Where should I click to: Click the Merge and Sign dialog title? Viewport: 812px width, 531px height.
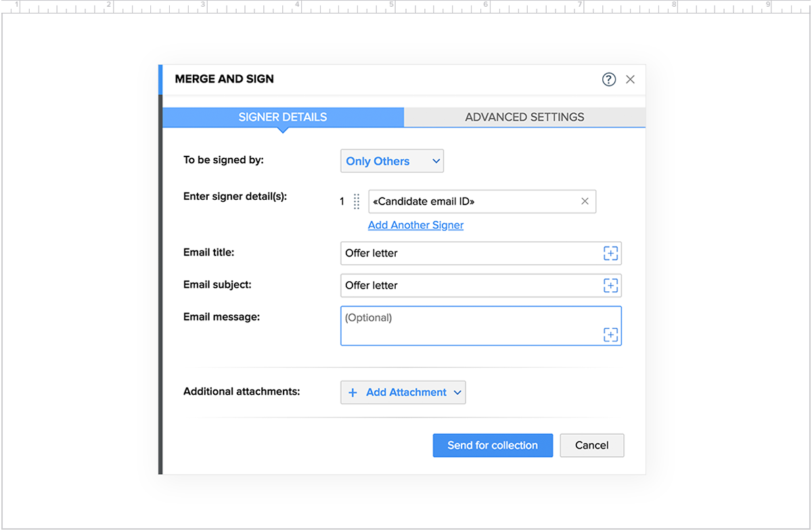click(224, 79)
